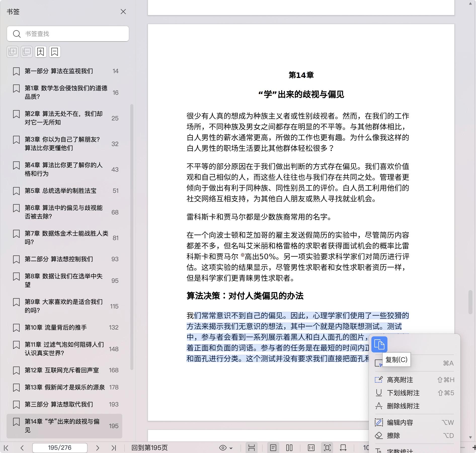
Task: Toggle two-page view mode
Action: point(289,448)
